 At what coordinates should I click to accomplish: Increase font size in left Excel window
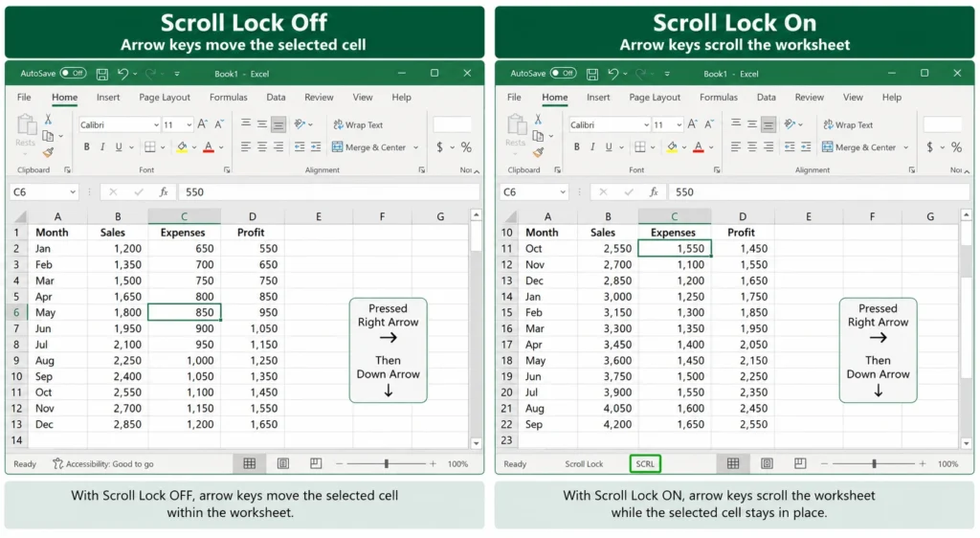(203, 124)
